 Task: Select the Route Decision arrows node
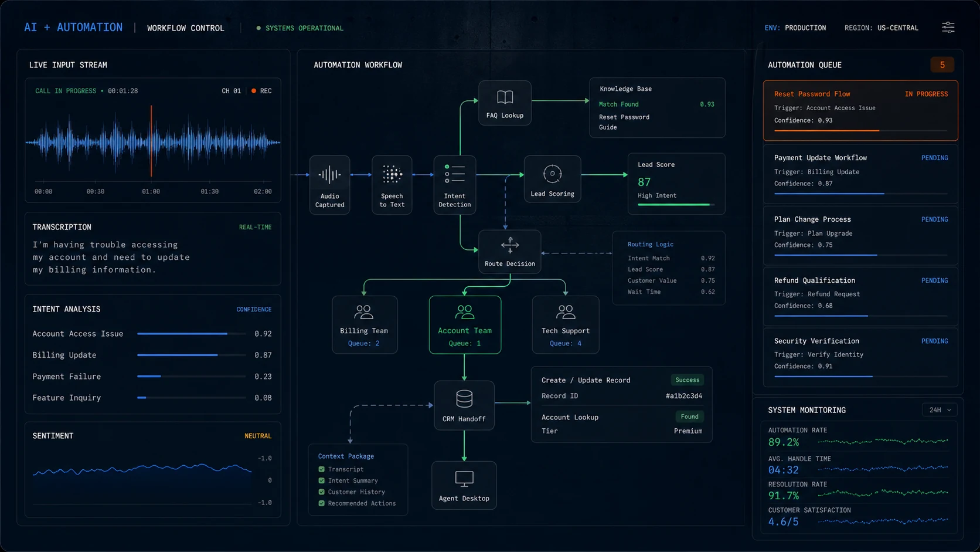509,252
